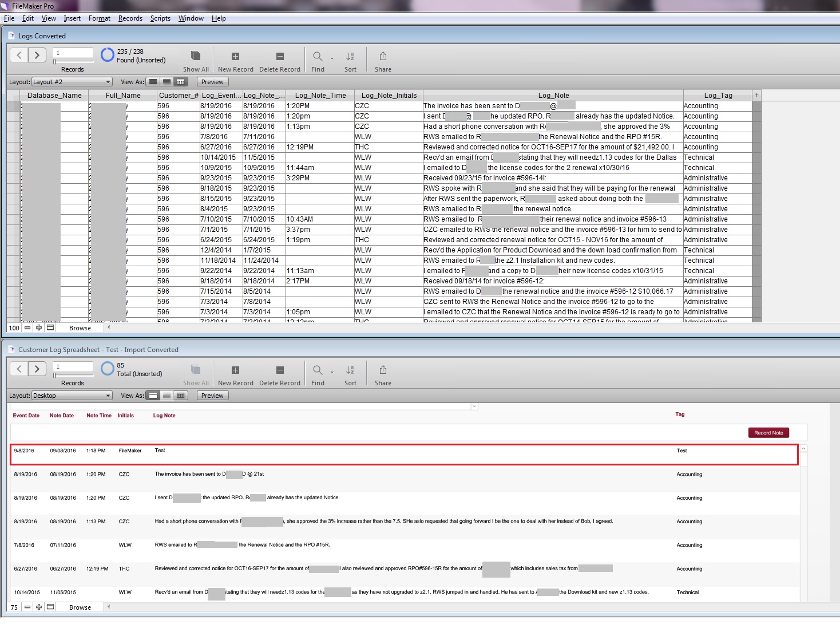Open the Help menu
840x624 pixels.
[x=219, y=18]
